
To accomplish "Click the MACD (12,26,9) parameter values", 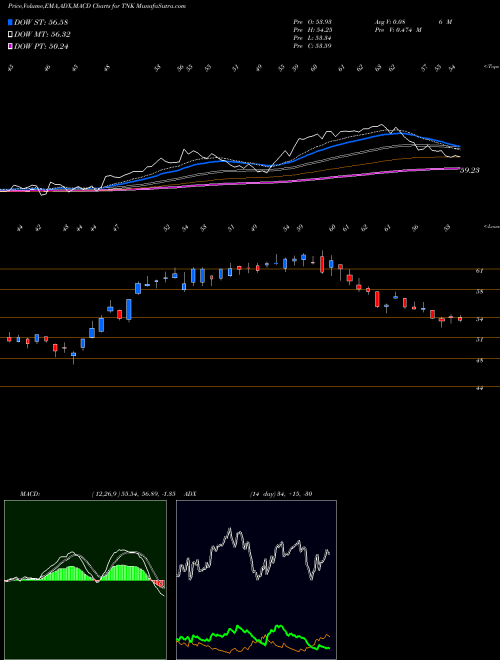I will [x=133, y=493].
